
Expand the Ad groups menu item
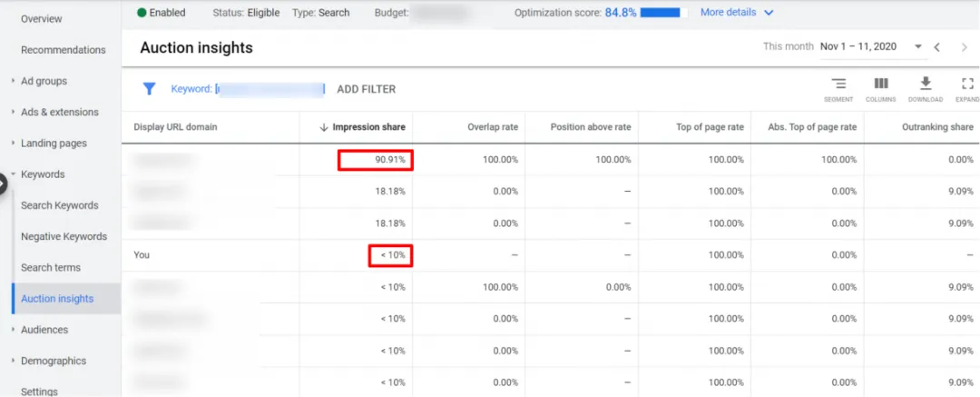44,81
